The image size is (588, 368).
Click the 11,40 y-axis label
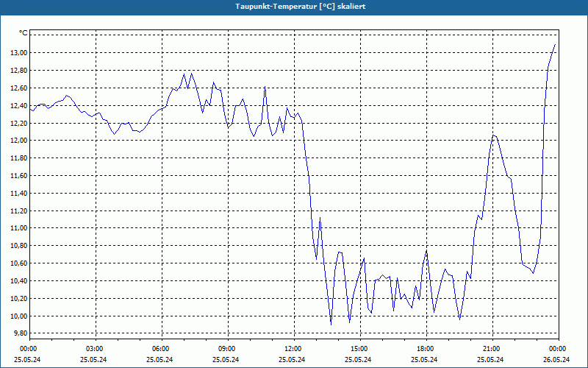pyautogui.click(x=18, y=193)
